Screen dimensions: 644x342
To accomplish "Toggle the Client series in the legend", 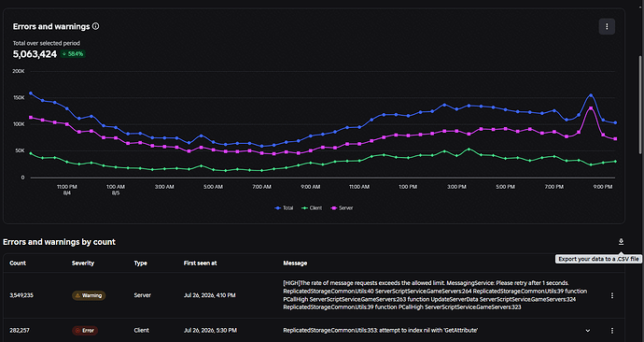I will tap(312, 208).
